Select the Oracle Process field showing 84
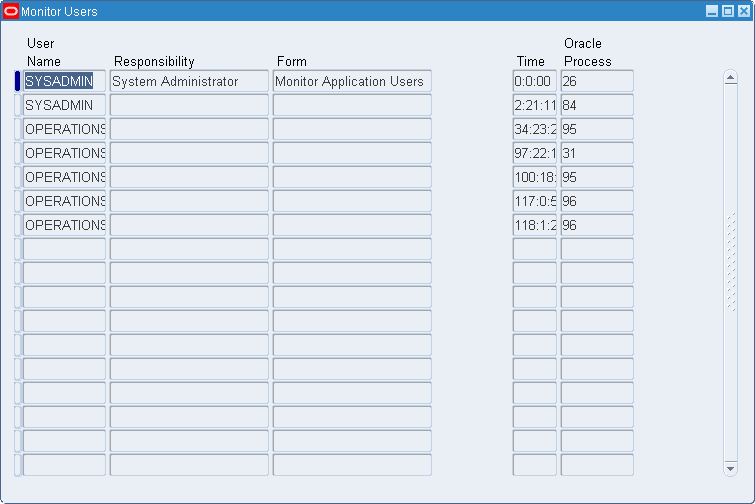 [x=597, y=105]
